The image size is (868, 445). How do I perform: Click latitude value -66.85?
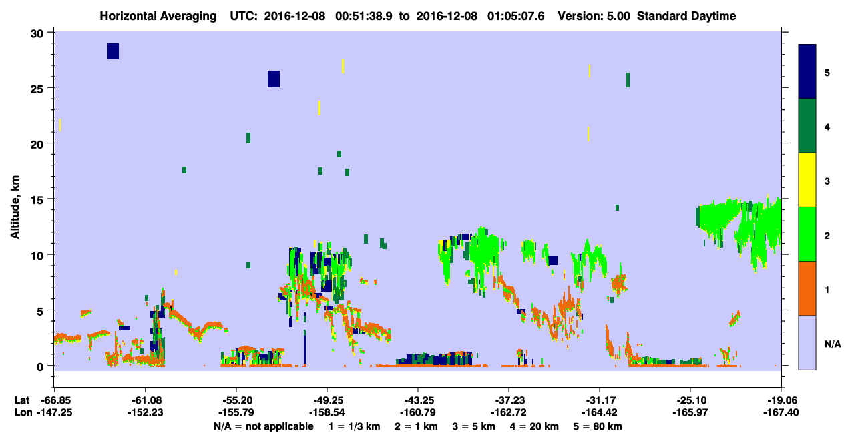[55, 400]
